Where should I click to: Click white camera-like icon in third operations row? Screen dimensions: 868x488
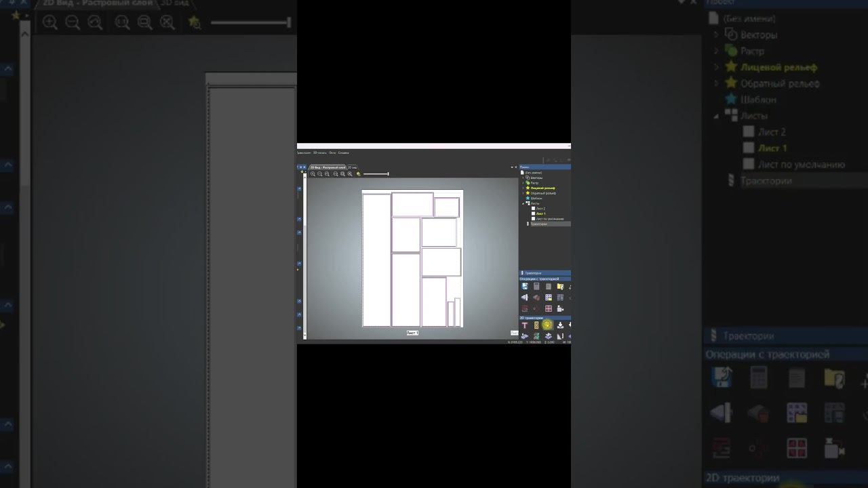[560, 308]
